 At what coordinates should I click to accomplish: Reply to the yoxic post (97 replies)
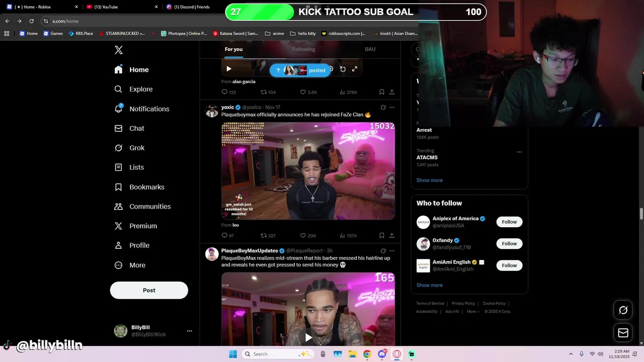click(224, 235)
